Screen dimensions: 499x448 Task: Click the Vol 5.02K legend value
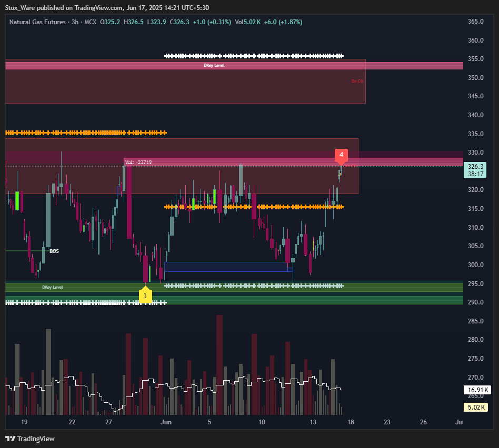tap(247, 22)
